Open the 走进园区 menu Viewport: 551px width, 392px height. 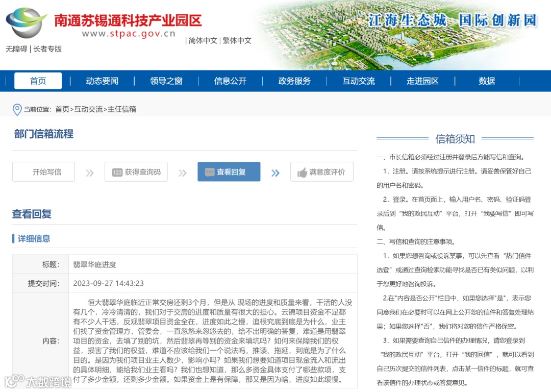tap(423, 81)
